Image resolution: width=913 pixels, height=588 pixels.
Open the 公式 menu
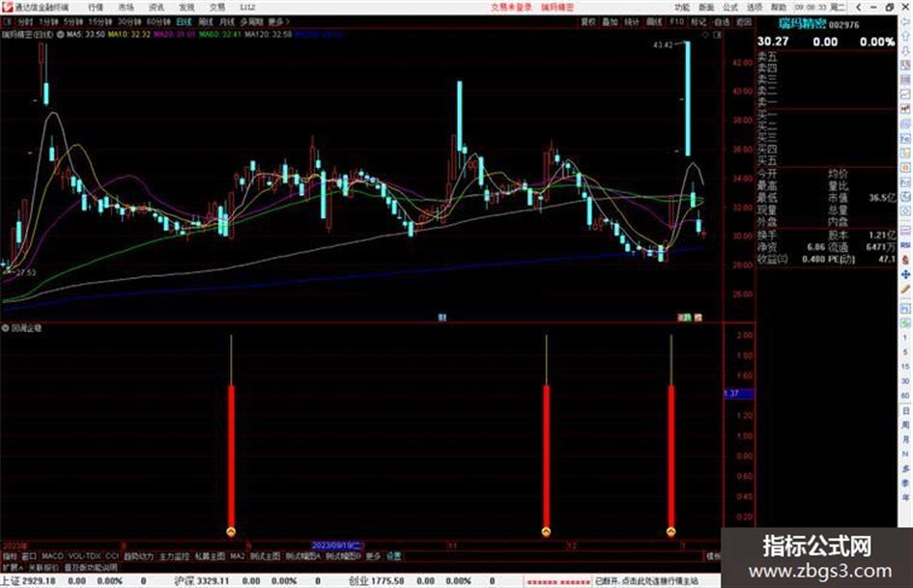click(x=730, y=7)
